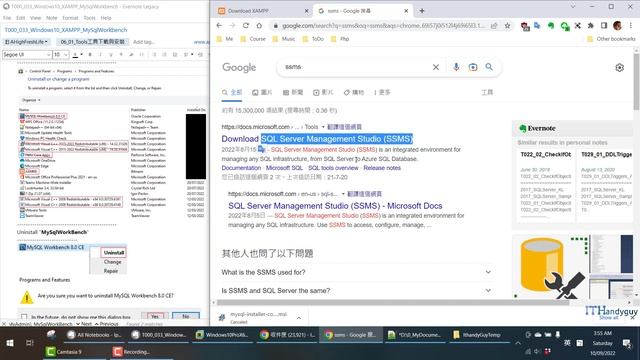Open Windows Start menu

(10, 343)
